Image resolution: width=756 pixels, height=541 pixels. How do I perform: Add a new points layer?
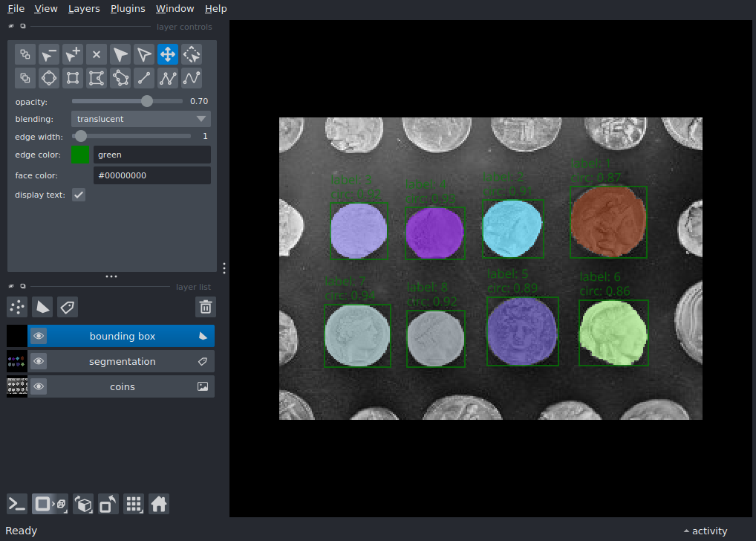16,307
